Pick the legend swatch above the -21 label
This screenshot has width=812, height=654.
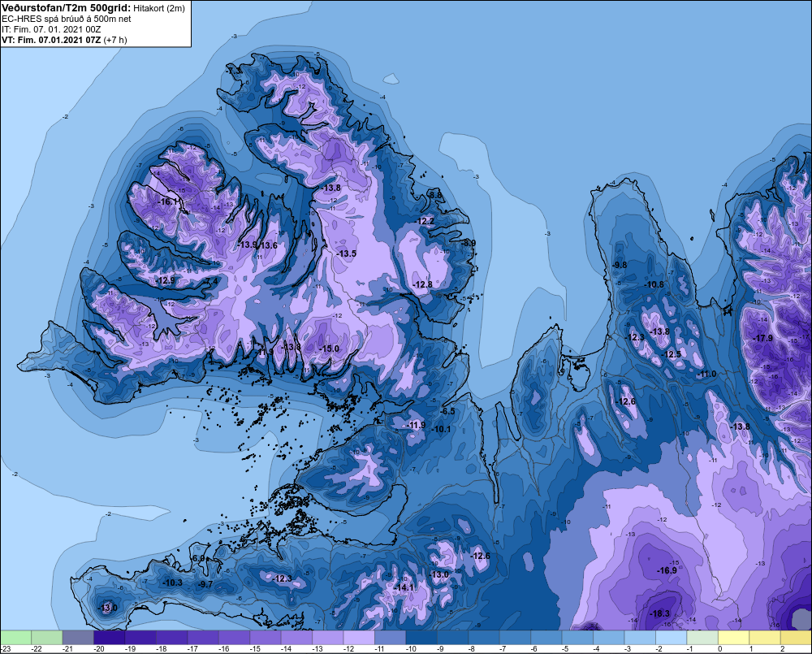[78, 637]
